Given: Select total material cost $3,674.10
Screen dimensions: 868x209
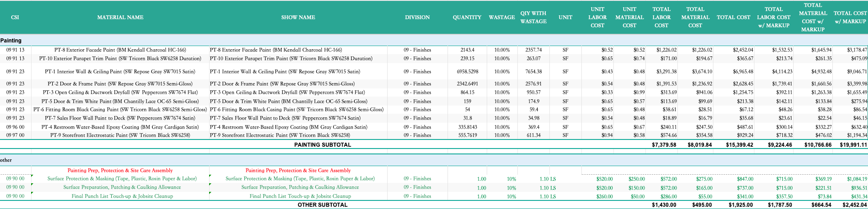Looking at the screenshot, I should 702,72.
